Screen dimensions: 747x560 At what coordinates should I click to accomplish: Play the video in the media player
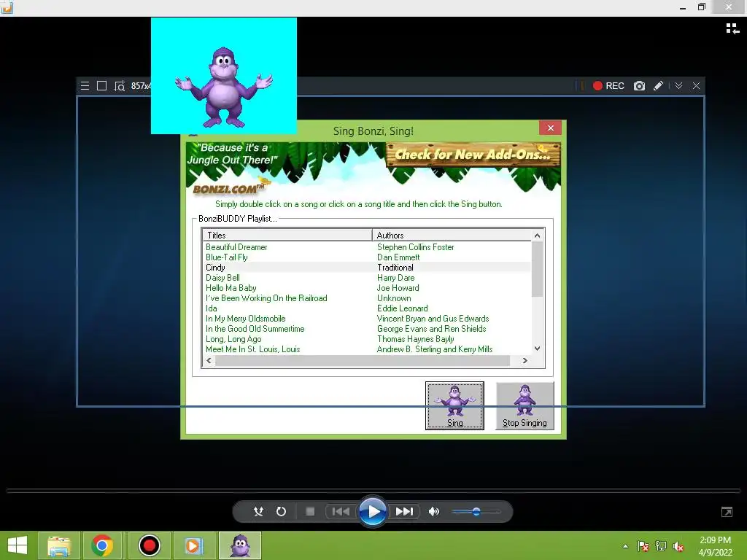point(373,511)
